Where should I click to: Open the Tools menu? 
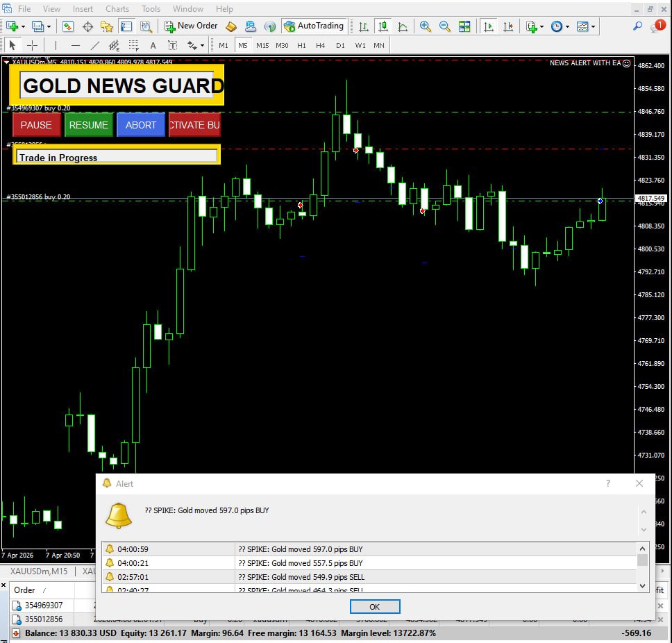coord(151,8)
